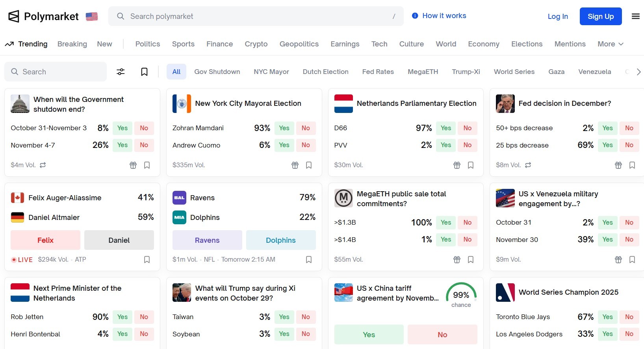Click gift icon on NYC Mayoral Election card
The image size is (644, 349).
coord(295,165)
